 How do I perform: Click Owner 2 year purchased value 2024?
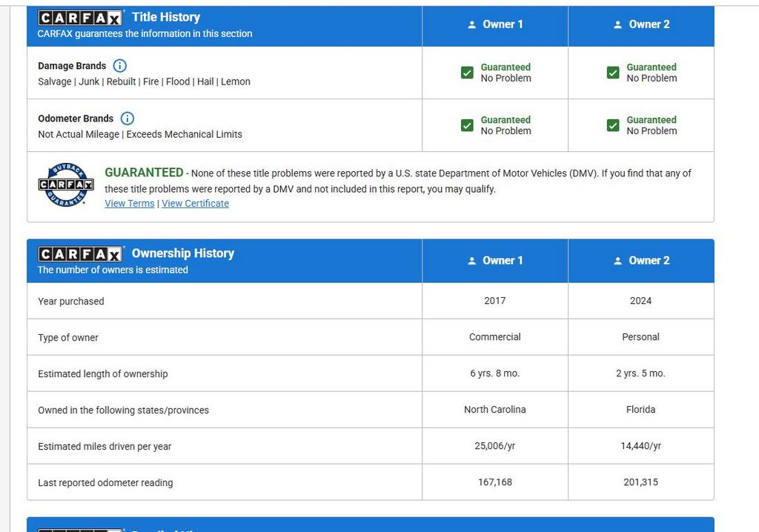(640, 301)
